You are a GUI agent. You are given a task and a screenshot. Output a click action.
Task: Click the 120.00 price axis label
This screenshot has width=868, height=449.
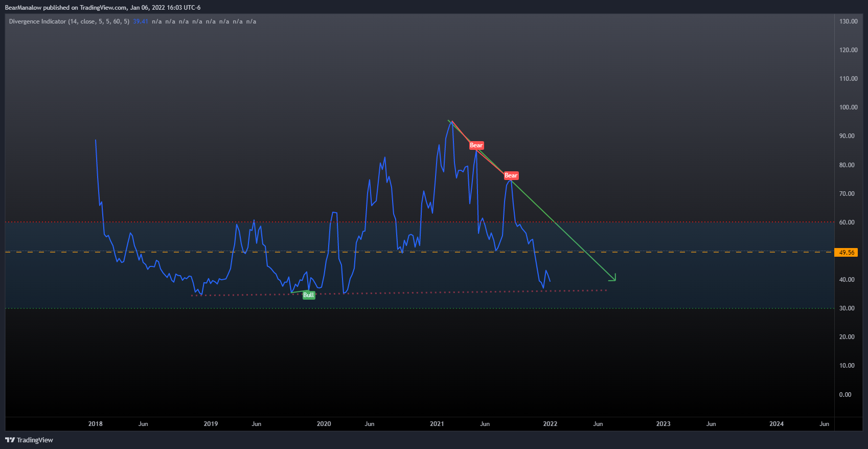pos(849,50)
